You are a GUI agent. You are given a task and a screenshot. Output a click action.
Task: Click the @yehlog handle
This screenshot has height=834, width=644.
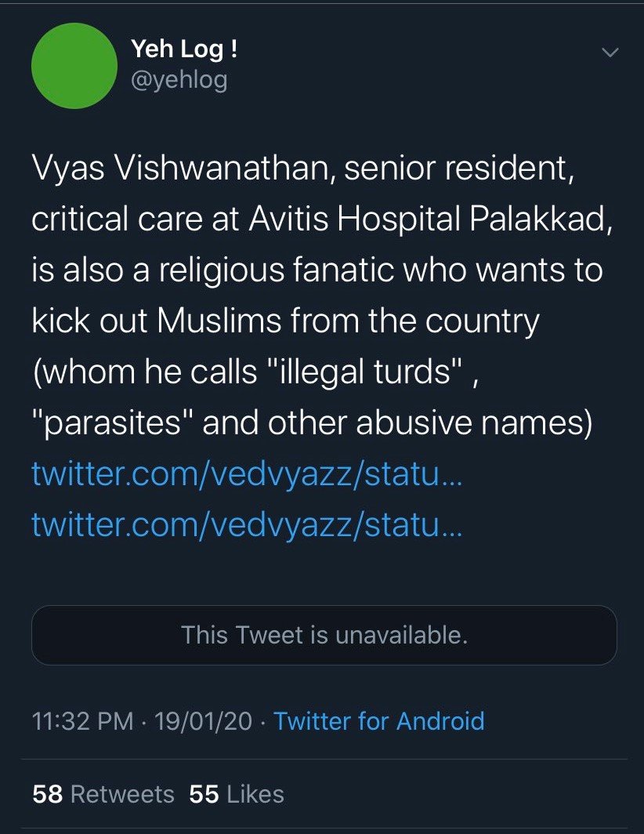(179, 79)
